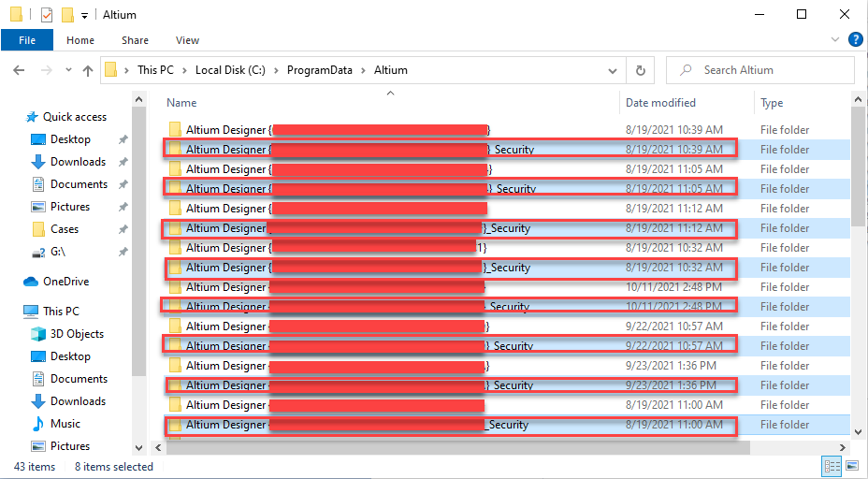This screenshot has height=479, width=868.
Task: Switch to Details view layout icon
Action: pos(832,466)
